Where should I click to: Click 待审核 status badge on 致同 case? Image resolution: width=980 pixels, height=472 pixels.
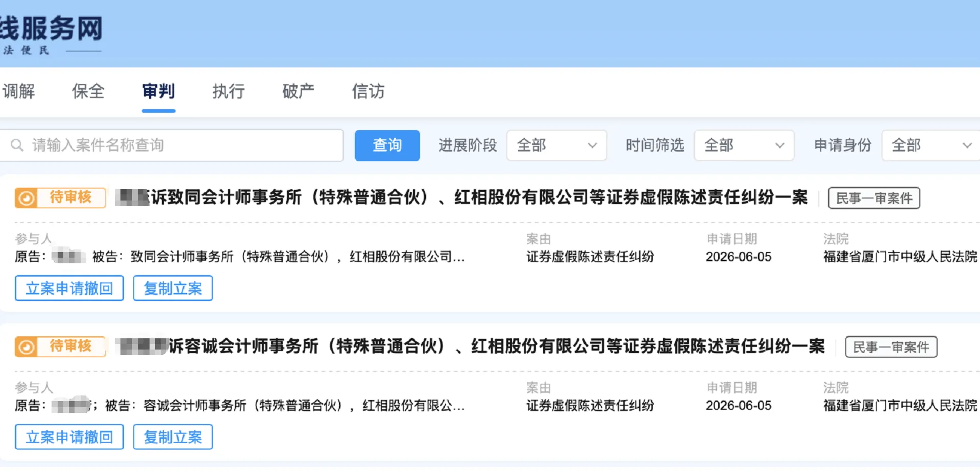[x=60, y=197]
